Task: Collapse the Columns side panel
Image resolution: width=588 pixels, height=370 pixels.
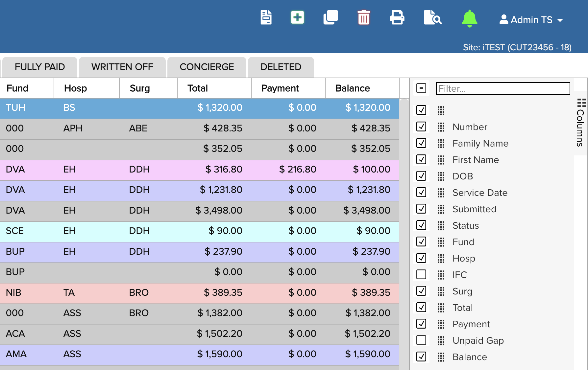Action: click(581, 123)
